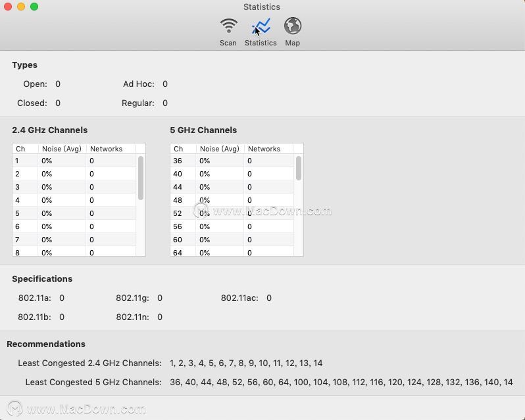The image size is (525, 420).
Task: Open the Map globe icon
Action: click(x=293, y=26)
